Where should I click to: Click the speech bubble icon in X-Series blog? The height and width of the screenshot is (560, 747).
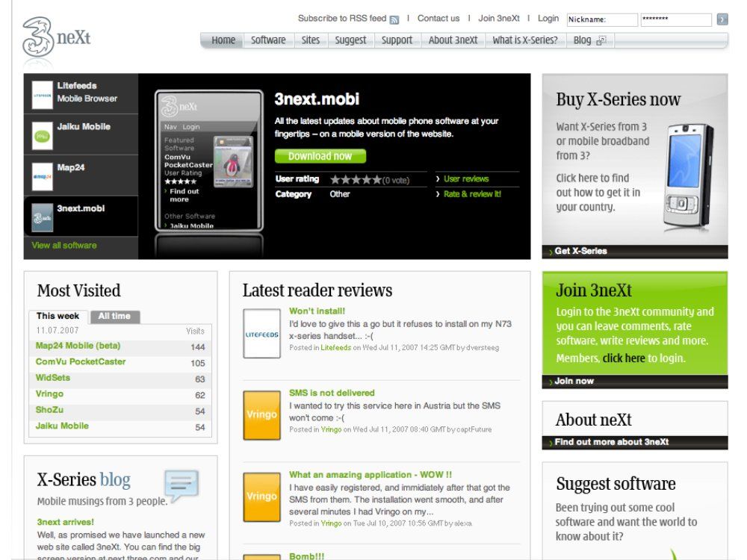tap(179, 485)
